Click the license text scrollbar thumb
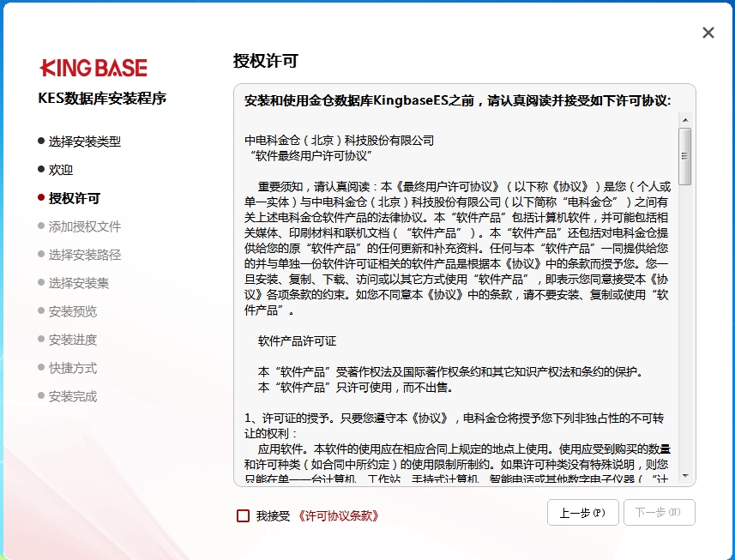 tap(685, 156)
